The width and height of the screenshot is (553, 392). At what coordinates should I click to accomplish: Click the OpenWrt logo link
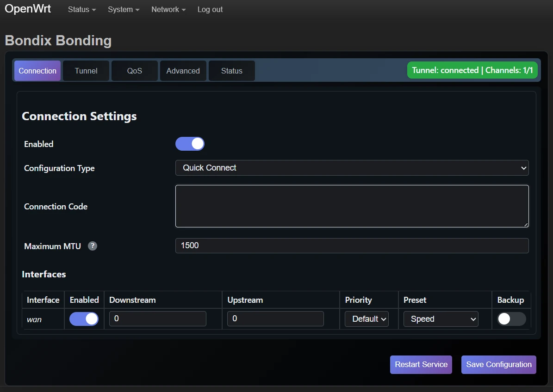tap(28, 8)
